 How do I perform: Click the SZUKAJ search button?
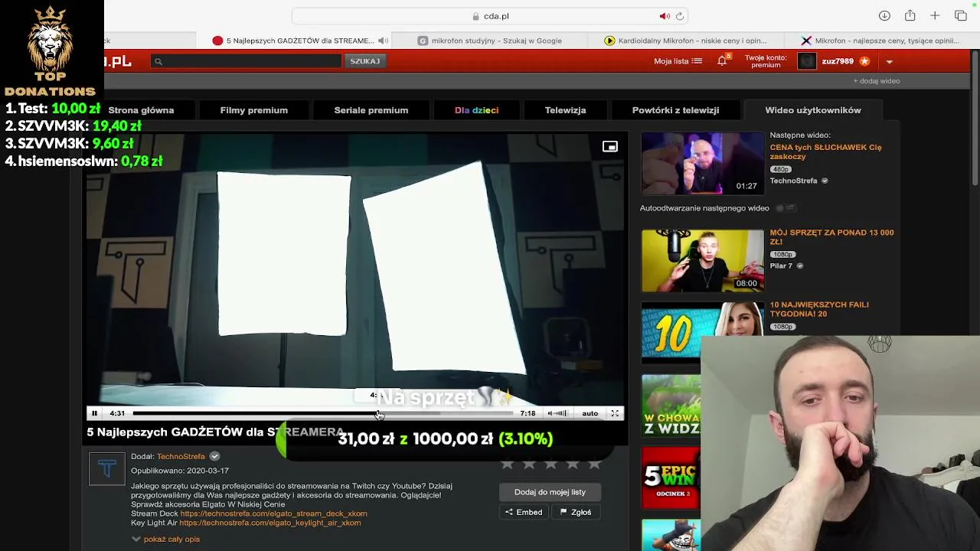365,61
